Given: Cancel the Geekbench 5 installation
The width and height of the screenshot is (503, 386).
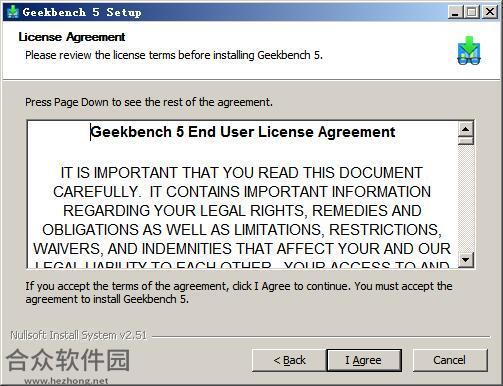Looking at the screenshot, I should click(450, 360).
